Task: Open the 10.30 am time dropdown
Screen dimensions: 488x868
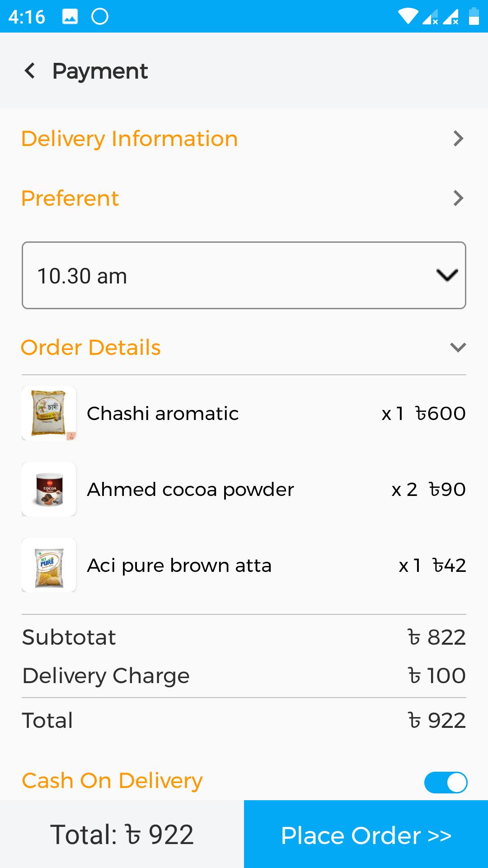Action: point(244,275)
